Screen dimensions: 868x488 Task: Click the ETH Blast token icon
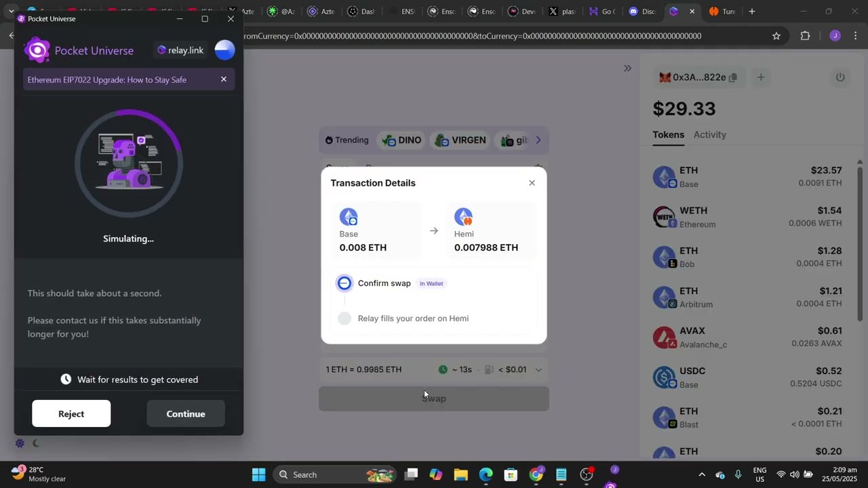[664, 418]
